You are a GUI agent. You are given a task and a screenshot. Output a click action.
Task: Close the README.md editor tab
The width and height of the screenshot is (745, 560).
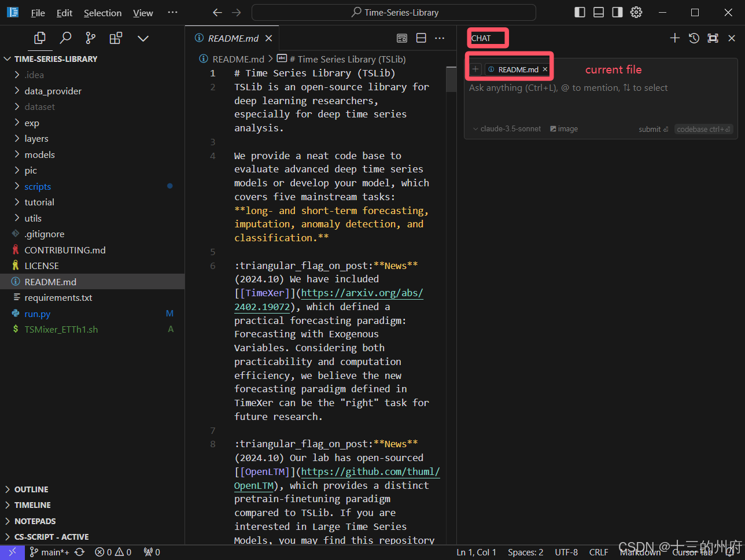click(268, 38)
